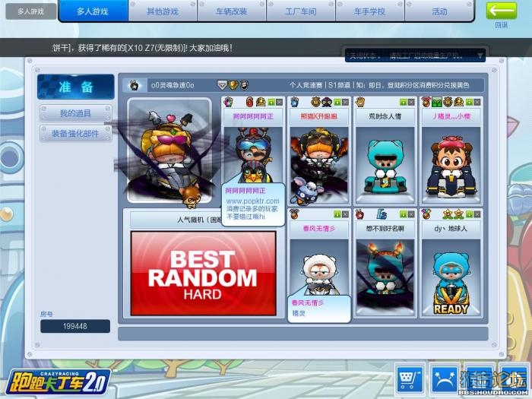Expand the factory status dropdown arrow
The width and height of the screenshot is (532, 399).
(480, 55)
